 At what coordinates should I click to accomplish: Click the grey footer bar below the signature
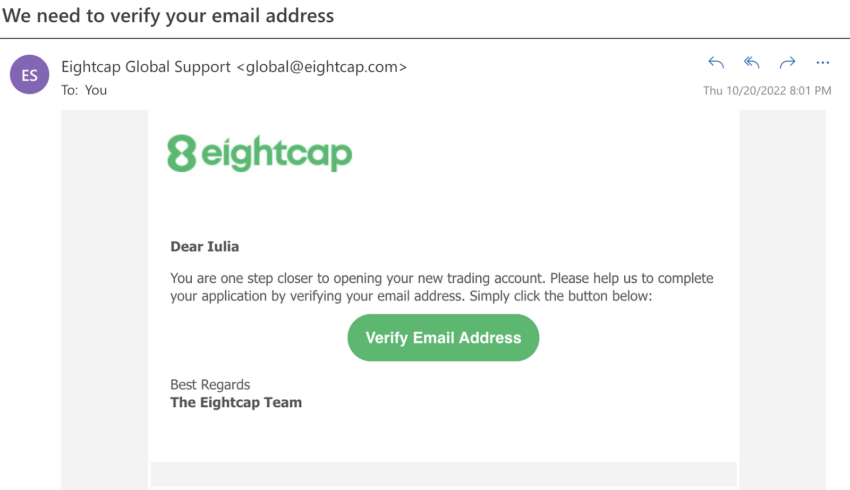[443, 474]
